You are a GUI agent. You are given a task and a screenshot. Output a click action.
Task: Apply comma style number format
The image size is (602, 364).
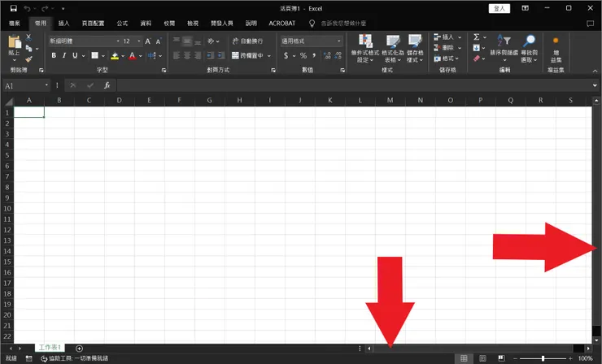[314, 55]
